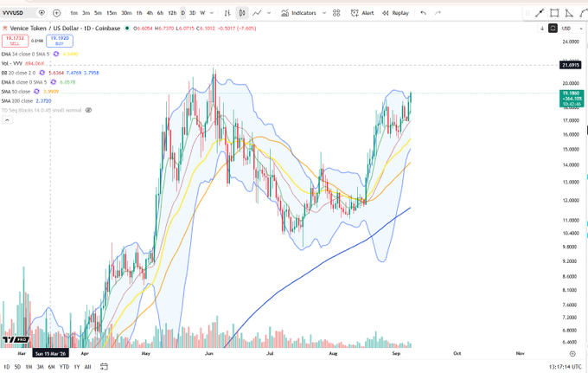Show the hidden TD Seq Blocks indicator

(x=88, y=110)
